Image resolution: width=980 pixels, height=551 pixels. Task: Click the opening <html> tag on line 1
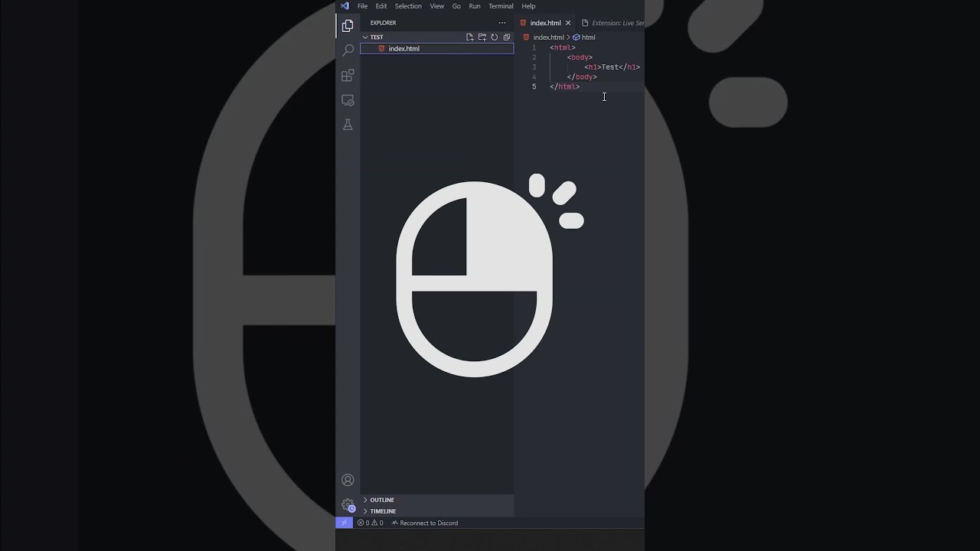click(563, 47)
